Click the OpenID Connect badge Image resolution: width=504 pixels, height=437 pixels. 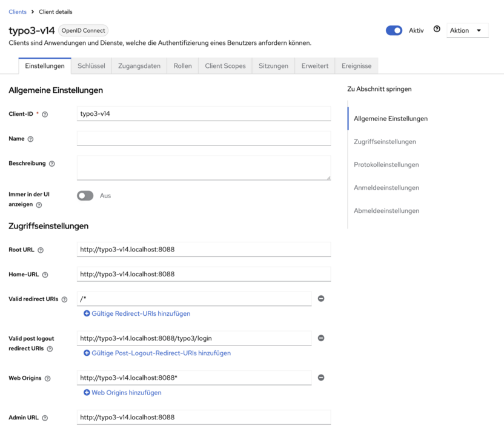point(83,30)
